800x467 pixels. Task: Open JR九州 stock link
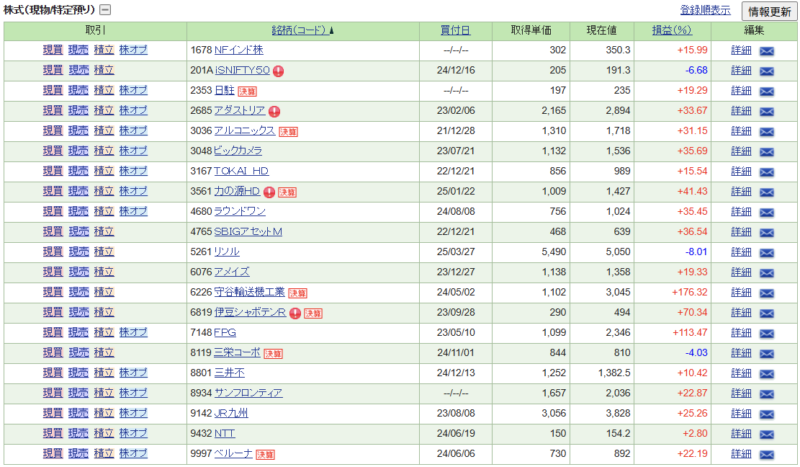(231, 413)
